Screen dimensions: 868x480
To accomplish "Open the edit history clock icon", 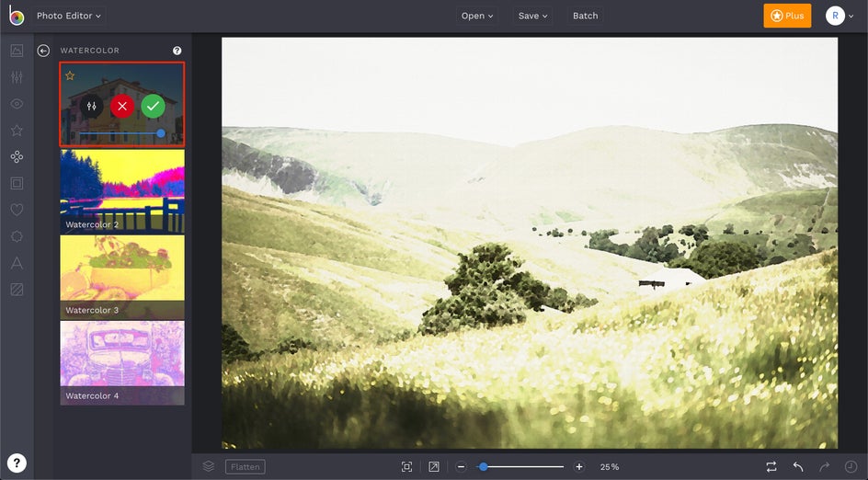I will pos(851,467).
